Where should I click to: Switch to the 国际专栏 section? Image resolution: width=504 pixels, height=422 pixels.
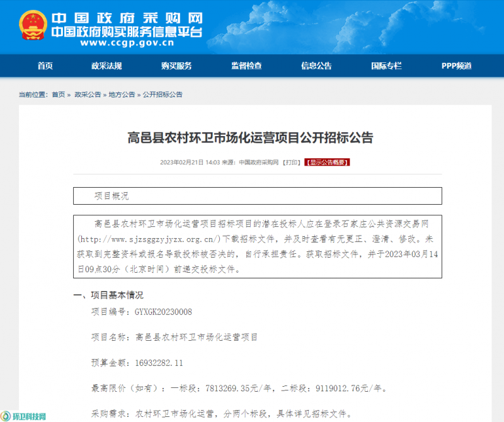tap(386, 66)
